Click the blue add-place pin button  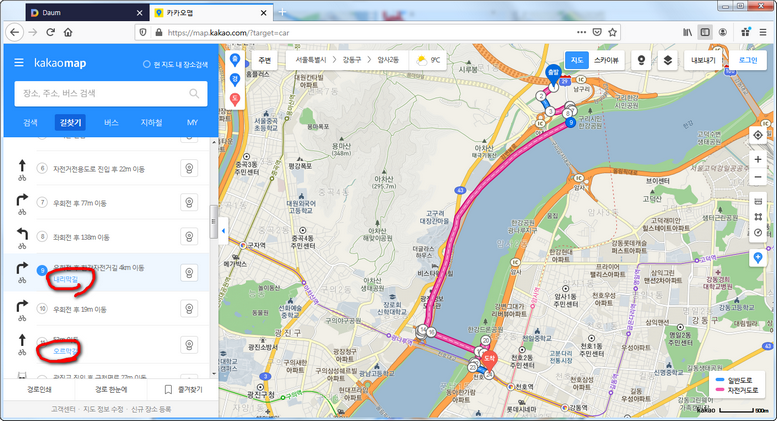click(758, 258)
